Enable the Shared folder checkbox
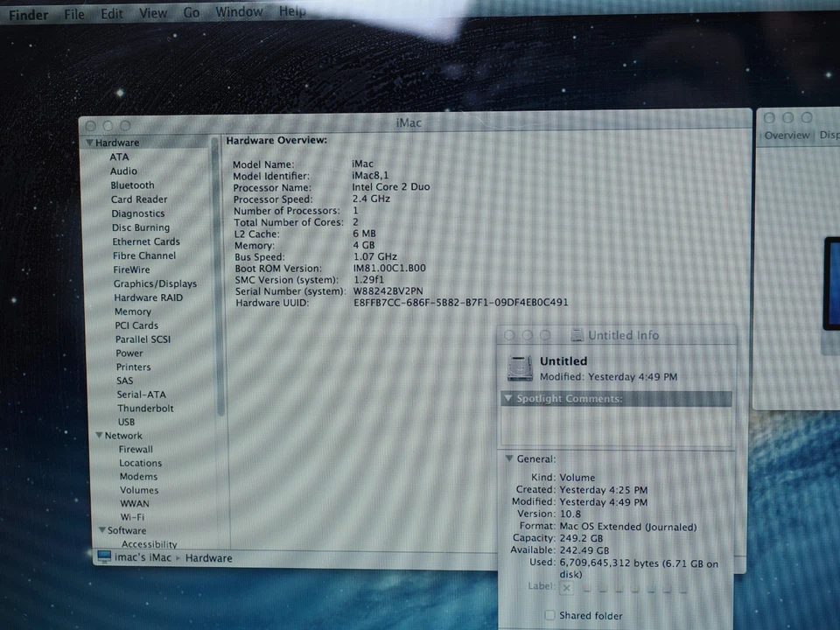The width and height of the screenshot is (840, 630). 549,615
